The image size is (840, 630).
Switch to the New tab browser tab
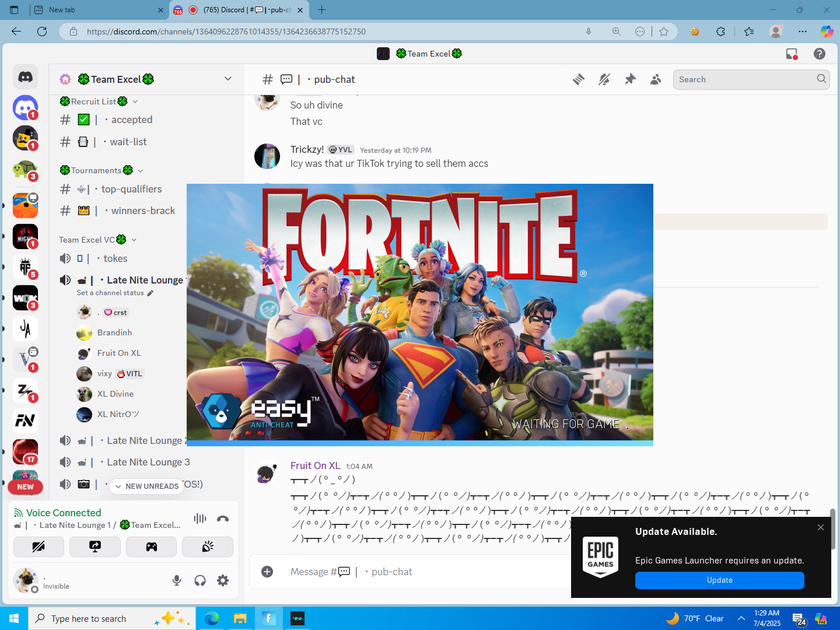(x=97, y=10)
